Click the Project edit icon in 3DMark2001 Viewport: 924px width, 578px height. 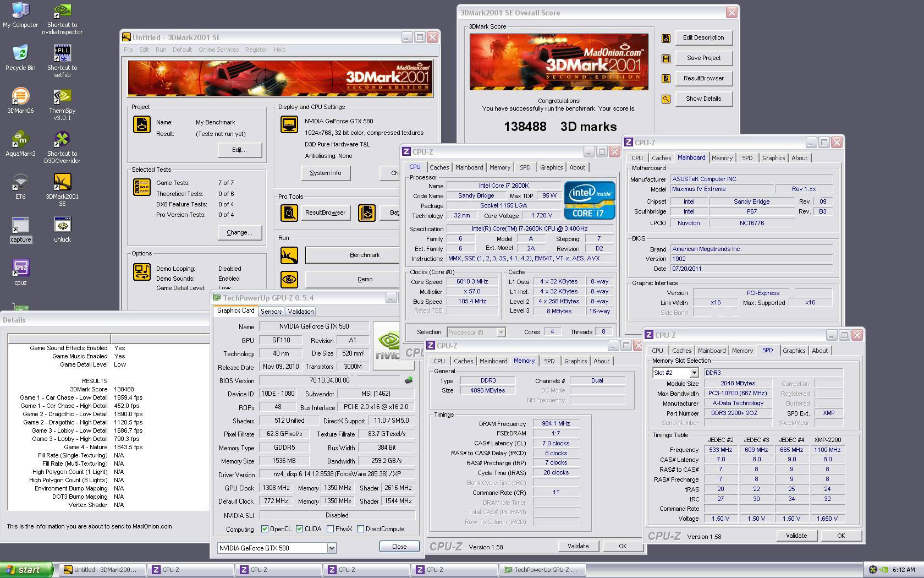coord(142,124)
